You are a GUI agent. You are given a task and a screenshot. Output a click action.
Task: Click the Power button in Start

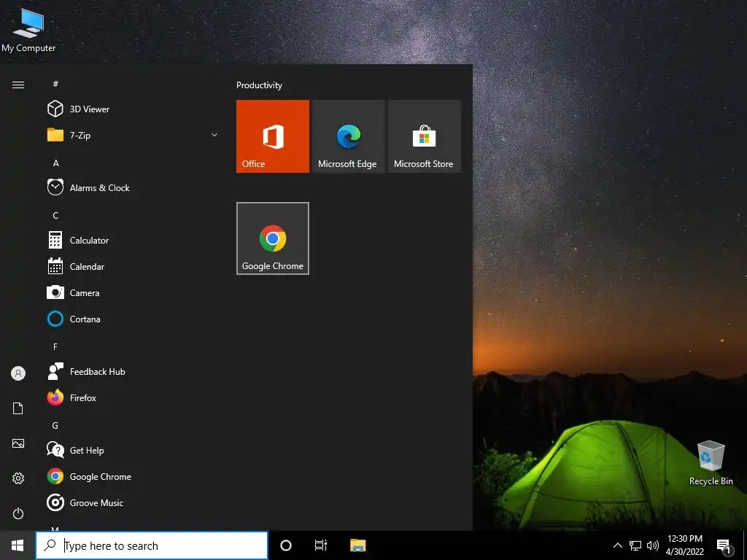tap(18, 513)
